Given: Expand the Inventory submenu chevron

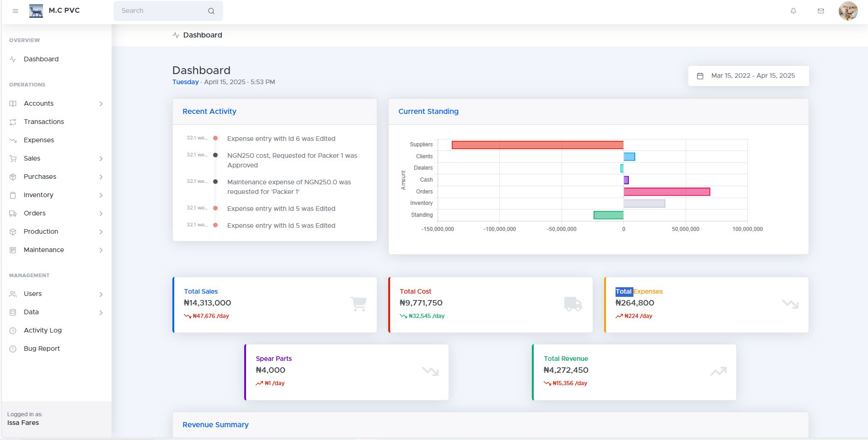Looking at the screenshot, I should [101, 195].
